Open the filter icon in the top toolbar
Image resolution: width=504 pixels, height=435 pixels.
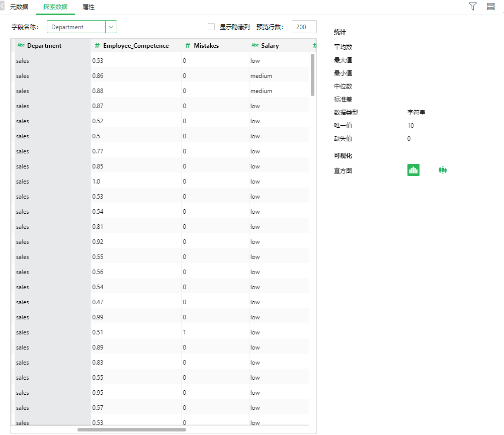click(x=472, y=7)
